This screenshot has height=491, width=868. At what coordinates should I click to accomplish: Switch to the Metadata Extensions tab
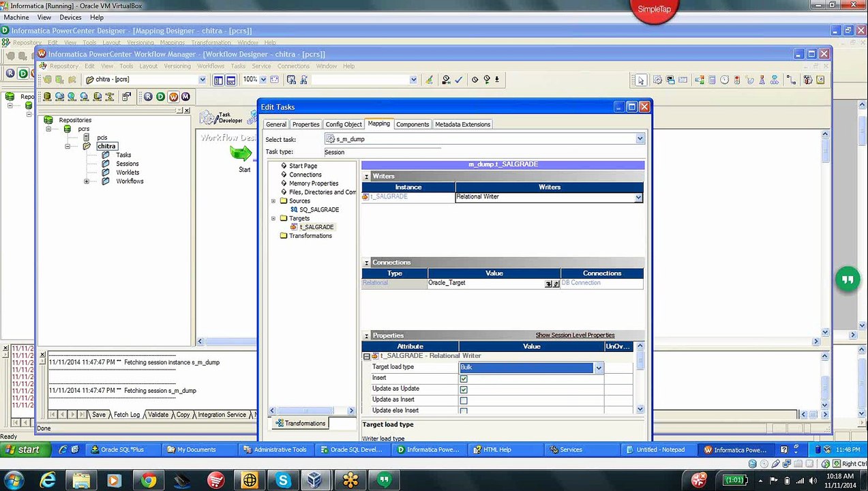tap(462, 124)
